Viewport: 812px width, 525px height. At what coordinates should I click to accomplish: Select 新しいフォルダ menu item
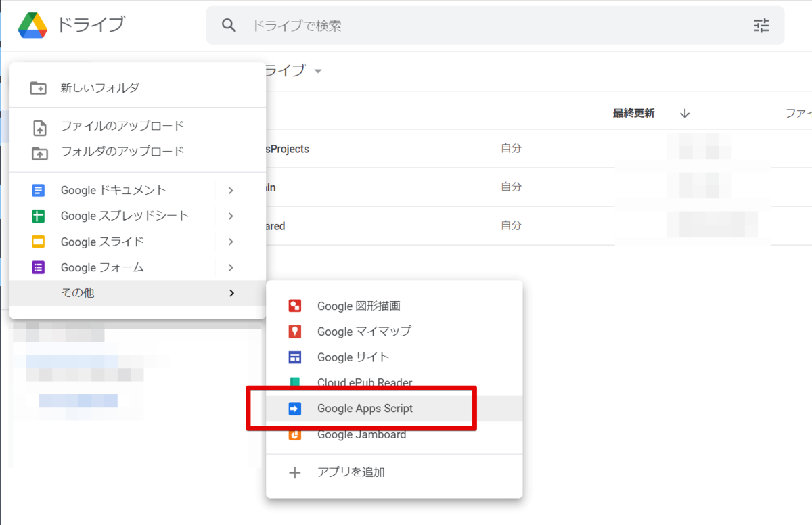(138, 87)
